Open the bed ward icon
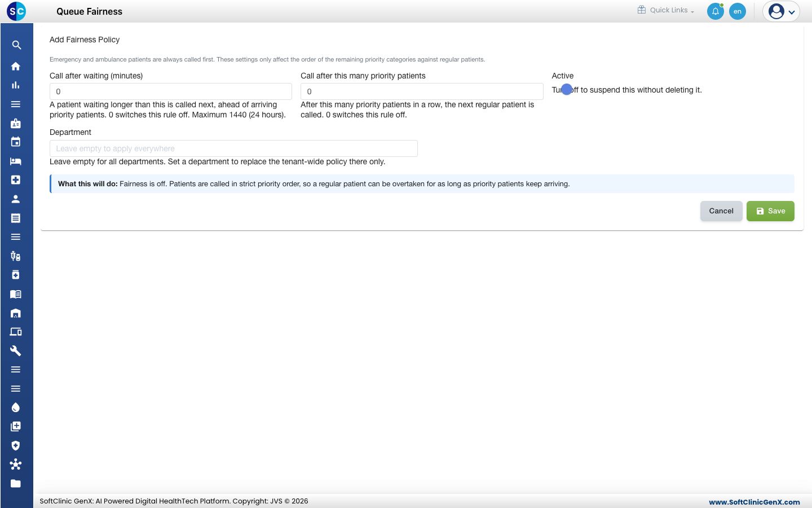 [x=16, y=161]
